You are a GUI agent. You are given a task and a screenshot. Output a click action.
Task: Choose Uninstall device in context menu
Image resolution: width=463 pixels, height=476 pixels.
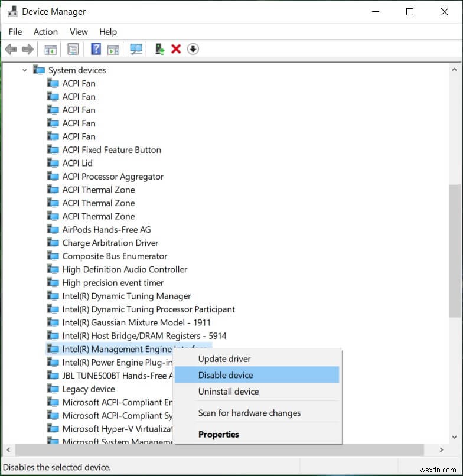click(257, 392)
